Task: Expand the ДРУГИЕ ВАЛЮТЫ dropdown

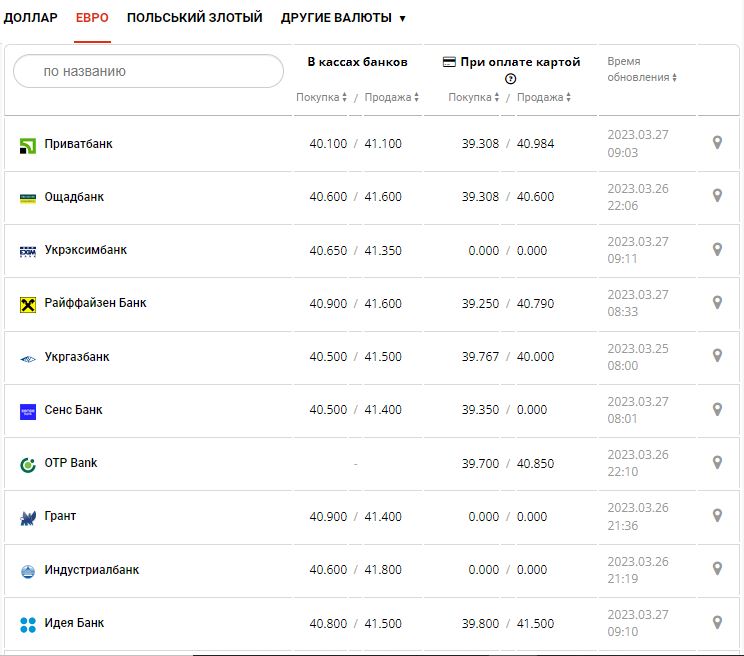Action: coord(343,18)
